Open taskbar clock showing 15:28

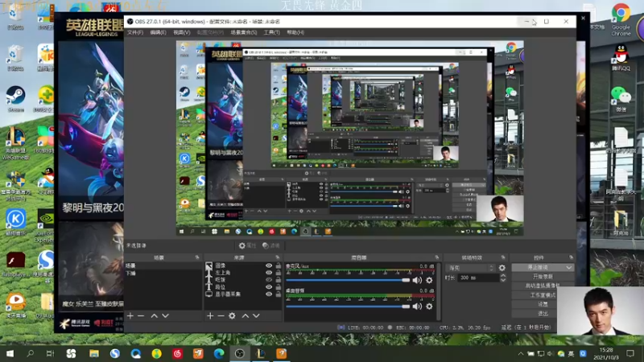[606, 353]
